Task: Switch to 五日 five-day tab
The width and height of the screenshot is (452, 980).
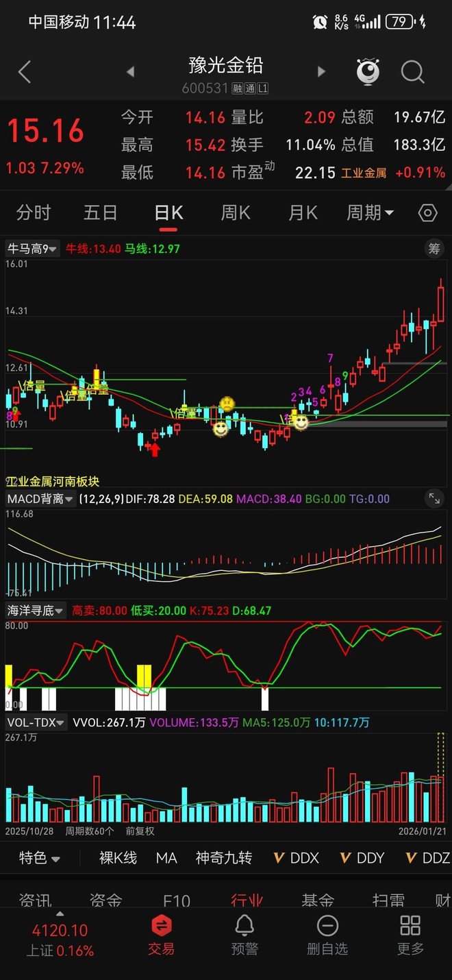Action: [x=101, y=213]
